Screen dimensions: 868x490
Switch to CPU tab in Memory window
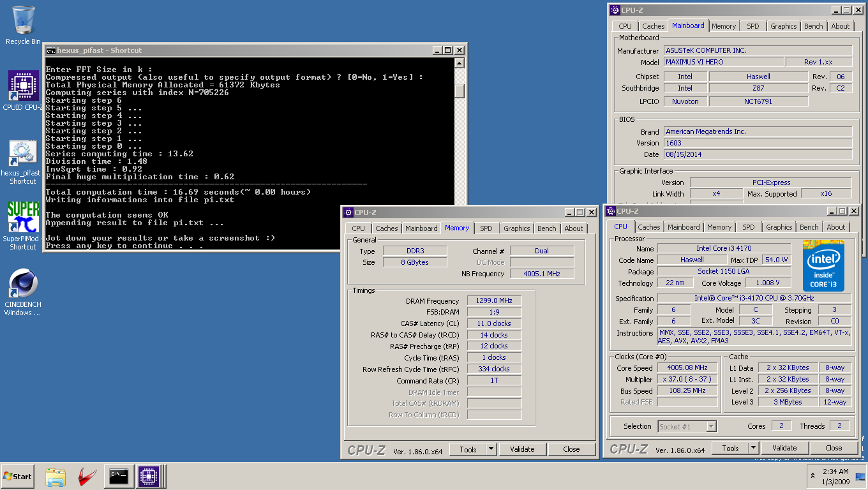[x=359, y=228]
